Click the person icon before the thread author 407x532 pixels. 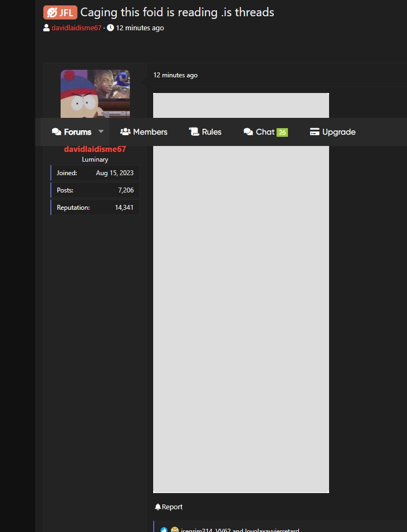47,28
